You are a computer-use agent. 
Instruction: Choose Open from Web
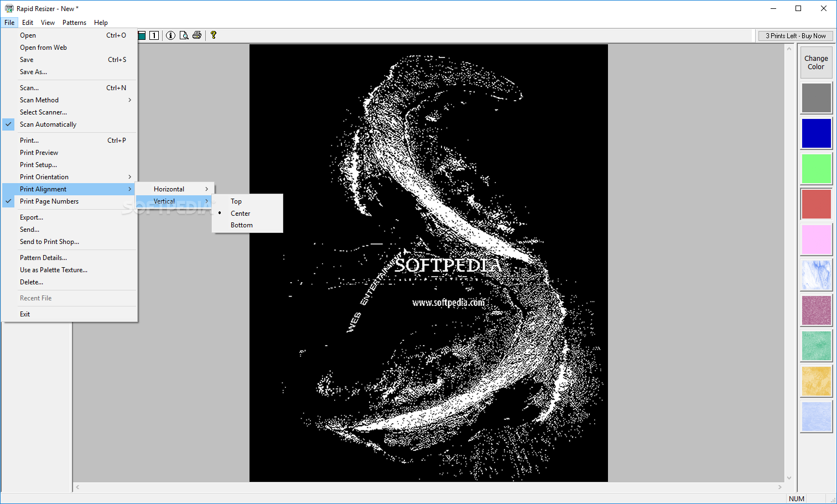(x=70, y=48)
